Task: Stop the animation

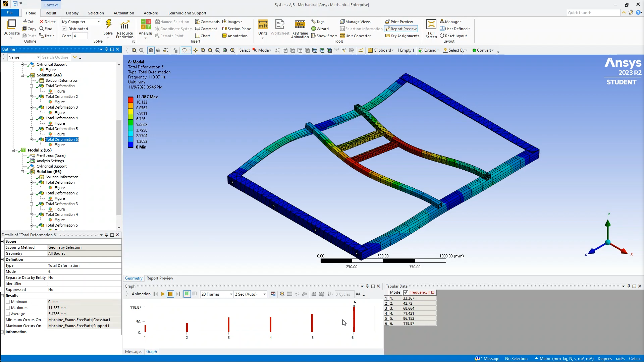Action: tap(170, 294)
